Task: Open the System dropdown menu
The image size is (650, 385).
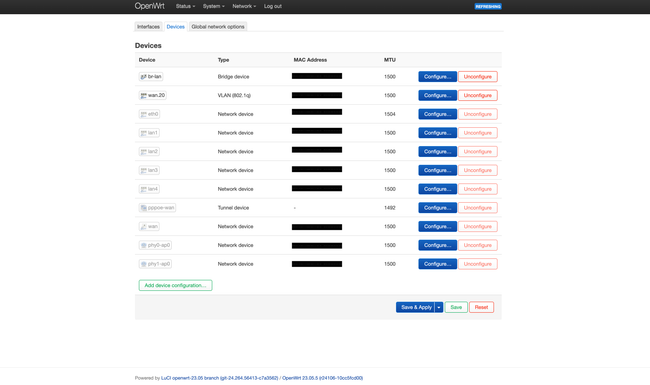Action: point(213,6)
